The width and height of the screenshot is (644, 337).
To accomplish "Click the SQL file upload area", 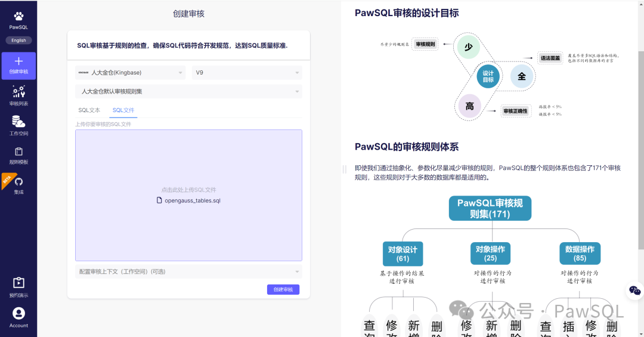I will coord(188,195).
